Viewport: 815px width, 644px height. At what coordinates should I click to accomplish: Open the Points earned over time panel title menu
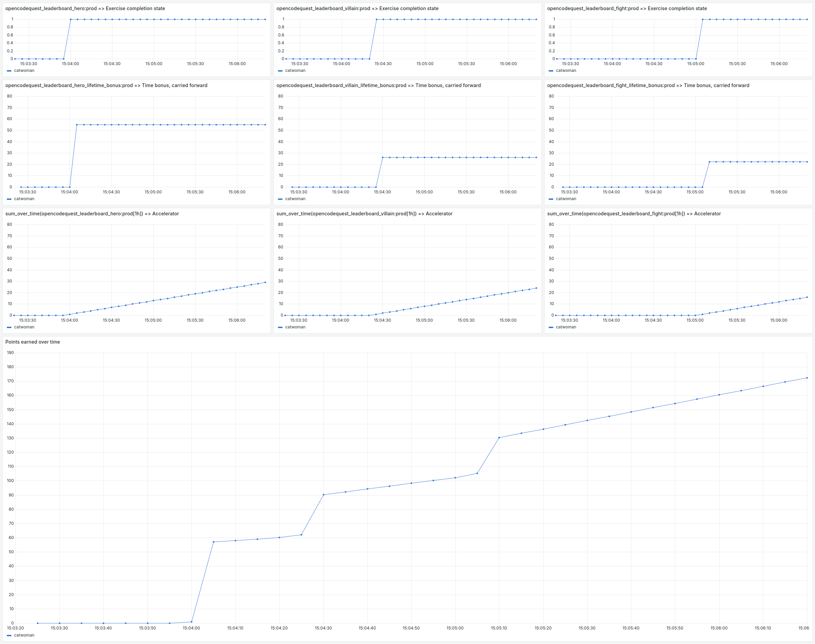pyautogui.click(x=32, y=342)
